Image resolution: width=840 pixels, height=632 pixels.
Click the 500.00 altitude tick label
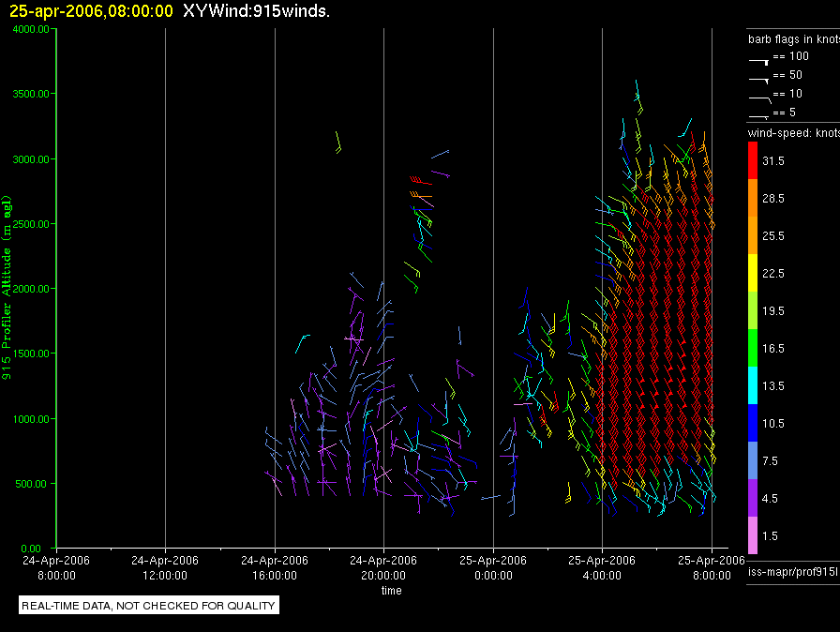coord(31,484)
